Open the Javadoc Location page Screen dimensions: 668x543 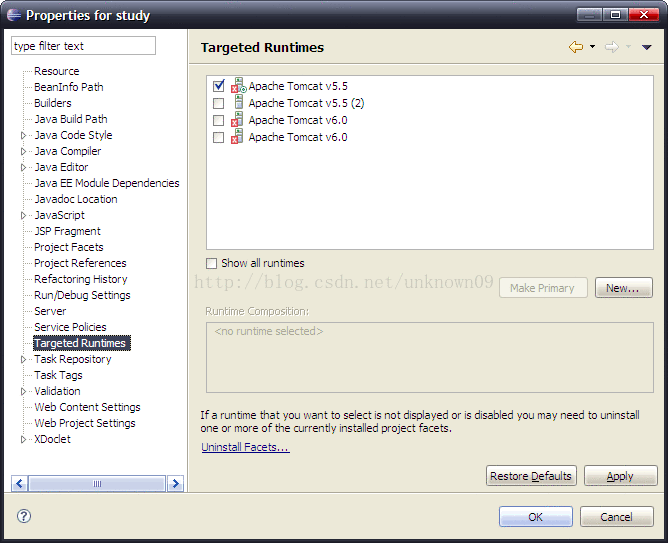click(x=76, y=199)
